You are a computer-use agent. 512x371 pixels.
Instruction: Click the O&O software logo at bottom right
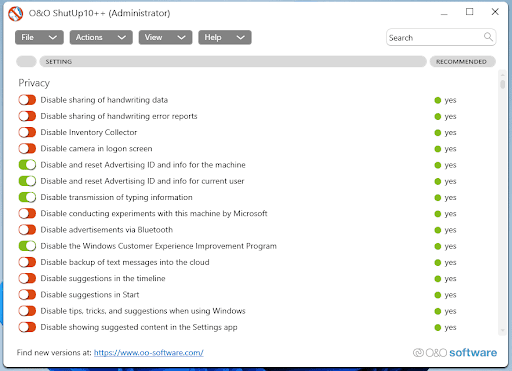pos(455,353)
